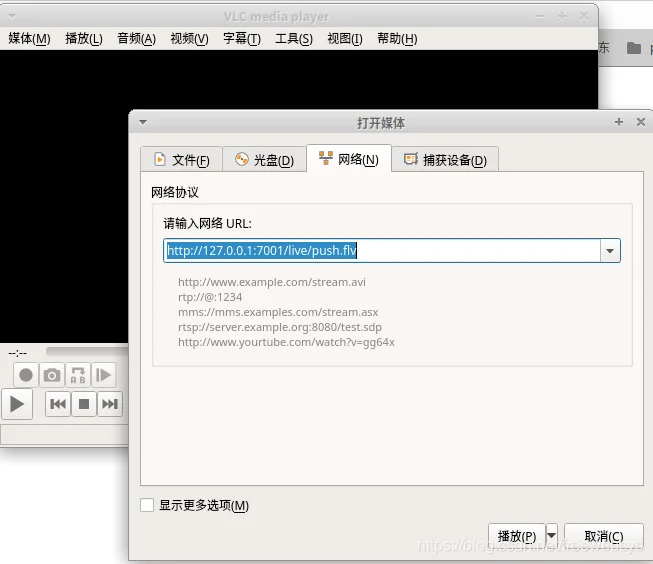Viewport: 653px width, 564px height.
Task: Open the dropdown arrow beside 播放(P)
Action: (x=551, y=536)
